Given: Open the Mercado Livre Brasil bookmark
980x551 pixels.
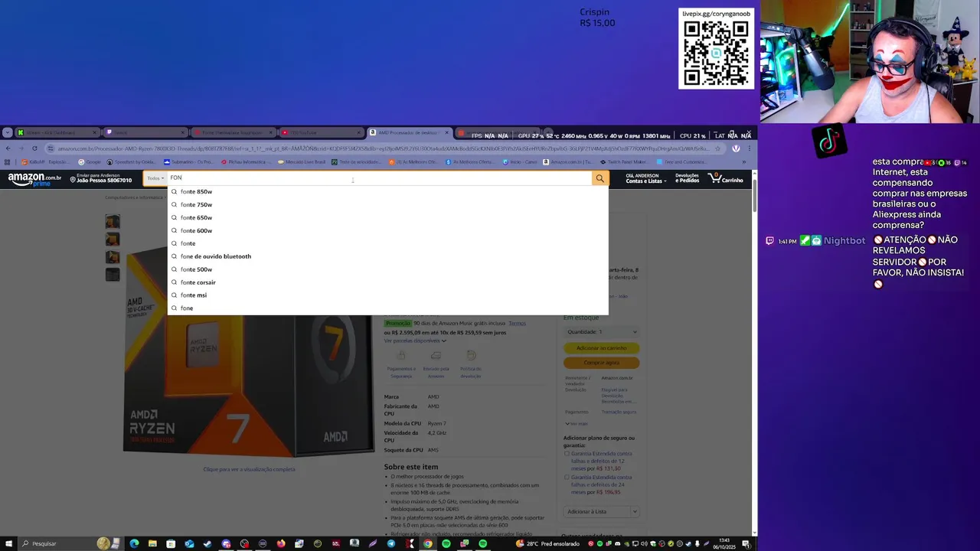Looking at the screenshot, I should pyautogui.click(x=301, y=162).
